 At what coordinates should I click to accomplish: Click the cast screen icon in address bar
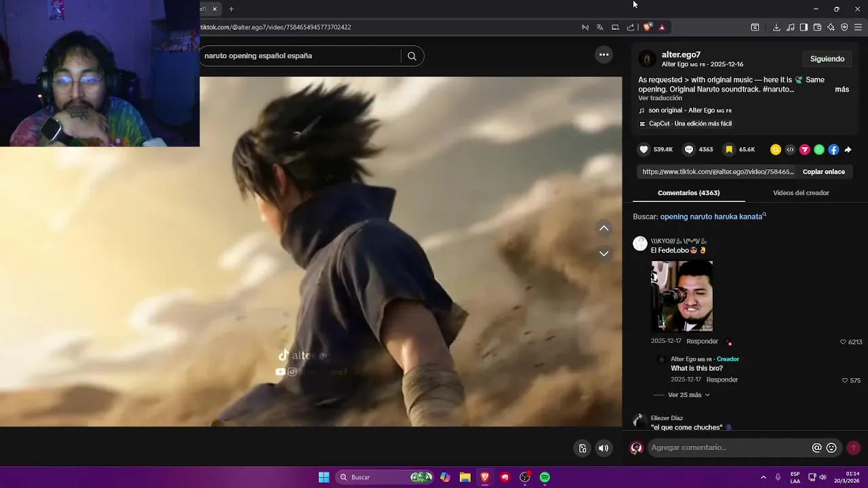click(615, 27)
